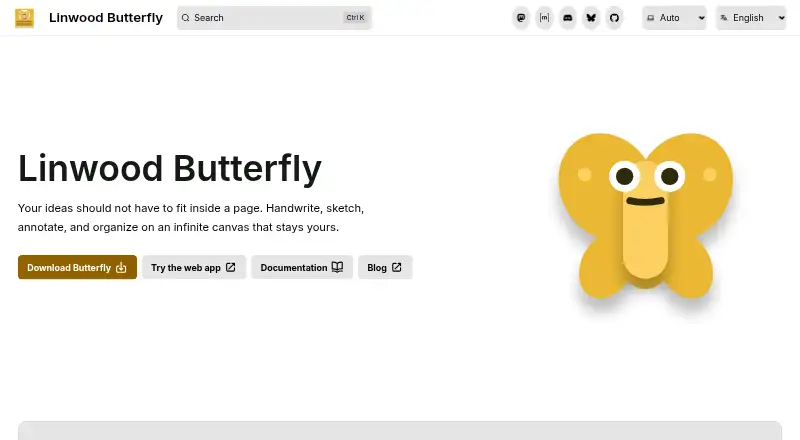The height and width of the screenshot is (440, 800).
Task: Click the butterfly mascot illustration
Action: point(645,217)
